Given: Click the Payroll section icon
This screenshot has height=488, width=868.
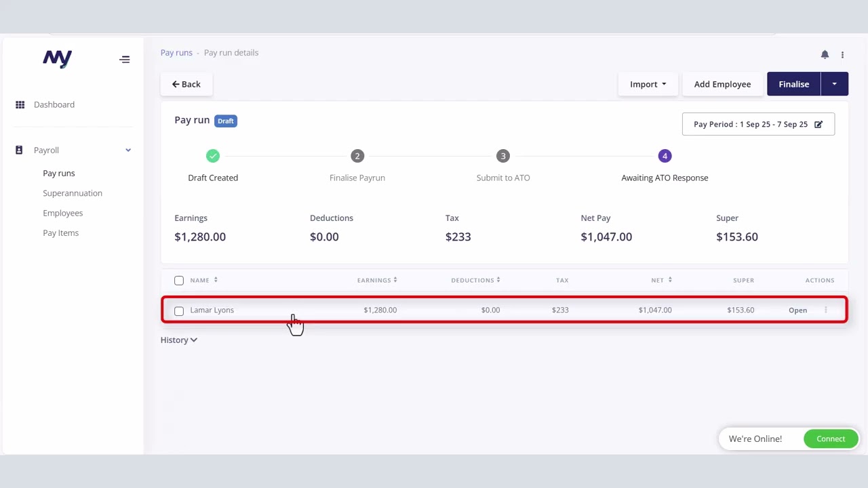Looking at the screenshot, I should coord(19,150).
